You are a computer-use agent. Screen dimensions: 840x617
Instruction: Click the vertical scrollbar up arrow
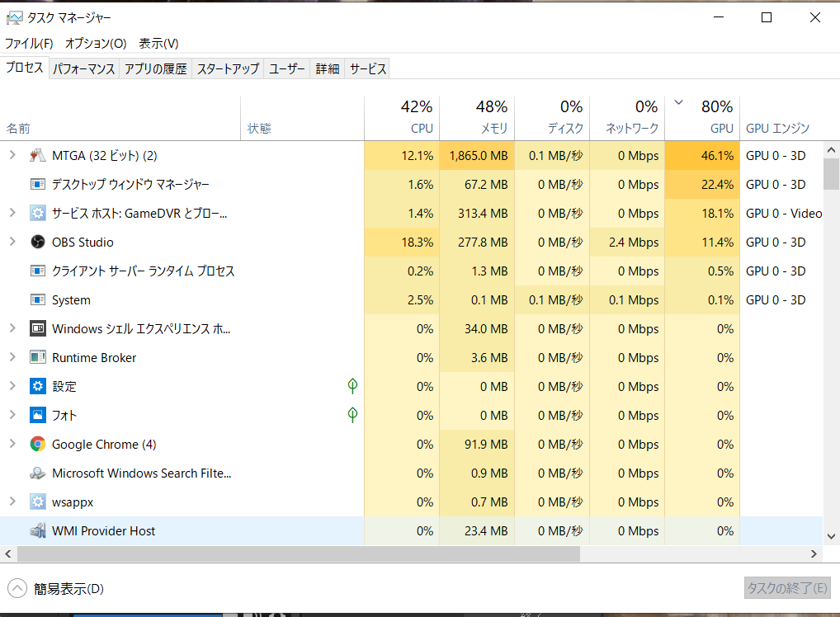(x=831, y=150)
